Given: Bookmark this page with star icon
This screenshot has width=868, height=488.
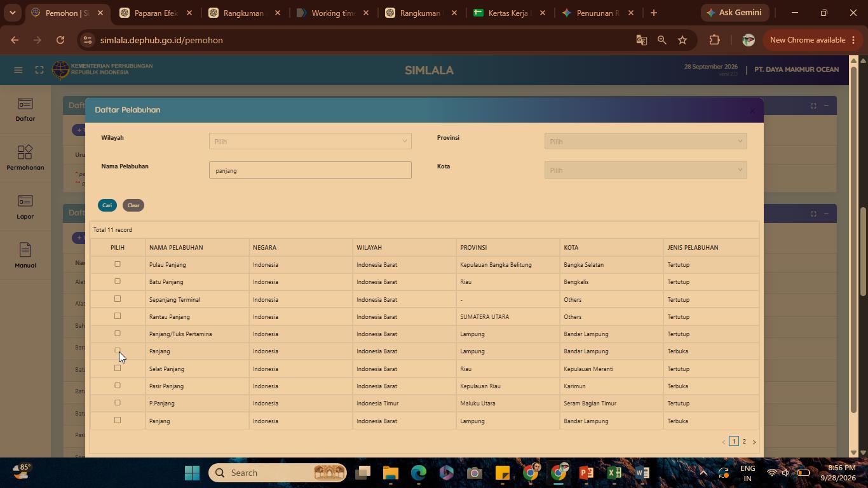Looking at the screenshot, I should pyautogui.click(x=682, y=40).
